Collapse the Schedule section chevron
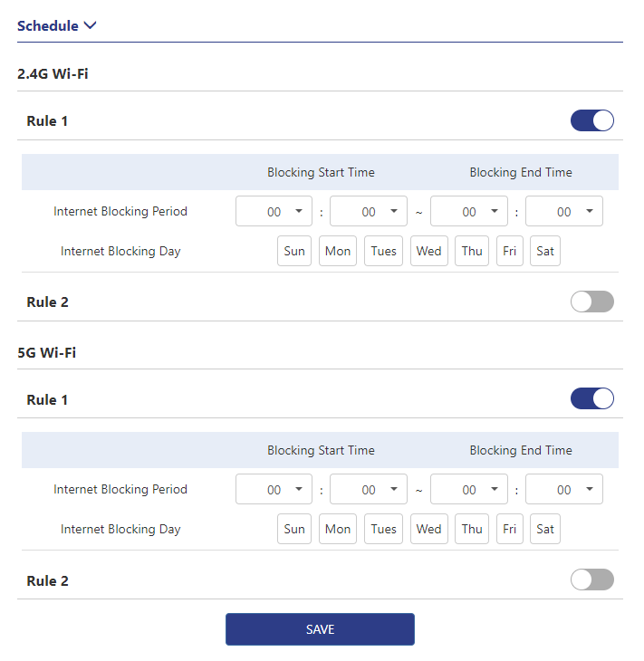The height and width of the screenshot is (661, 644). click(90, 25)
